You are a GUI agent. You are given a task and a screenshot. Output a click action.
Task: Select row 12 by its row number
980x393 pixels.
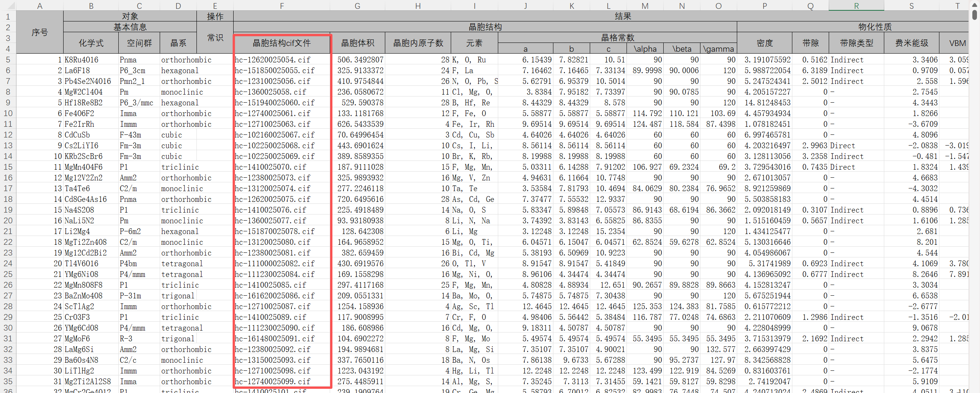coord(8,135)
